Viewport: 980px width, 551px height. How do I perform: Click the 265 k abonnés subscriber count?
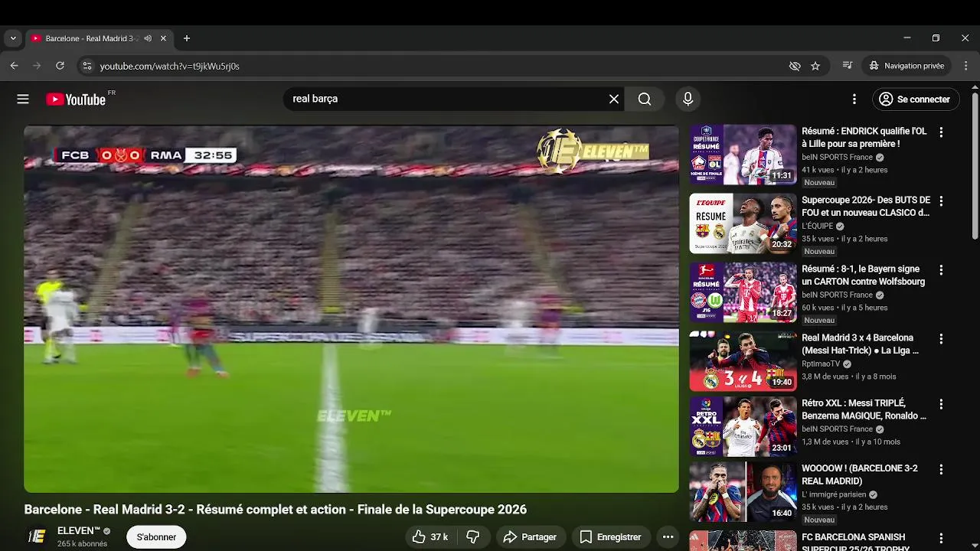[82, 544]
